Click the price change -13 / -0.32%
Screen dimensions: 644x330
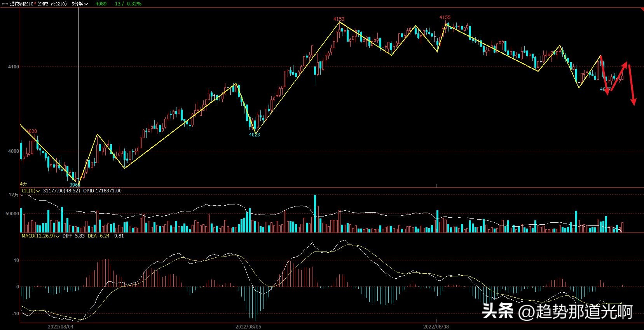pyautogui.click(x=127, y=4)
